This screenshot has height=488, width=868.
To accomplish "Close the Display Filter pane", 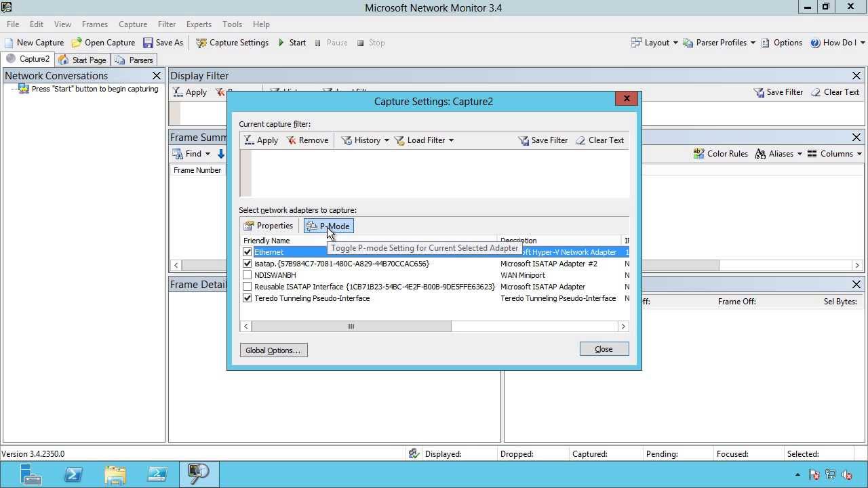I will click(x=856, y=76).
